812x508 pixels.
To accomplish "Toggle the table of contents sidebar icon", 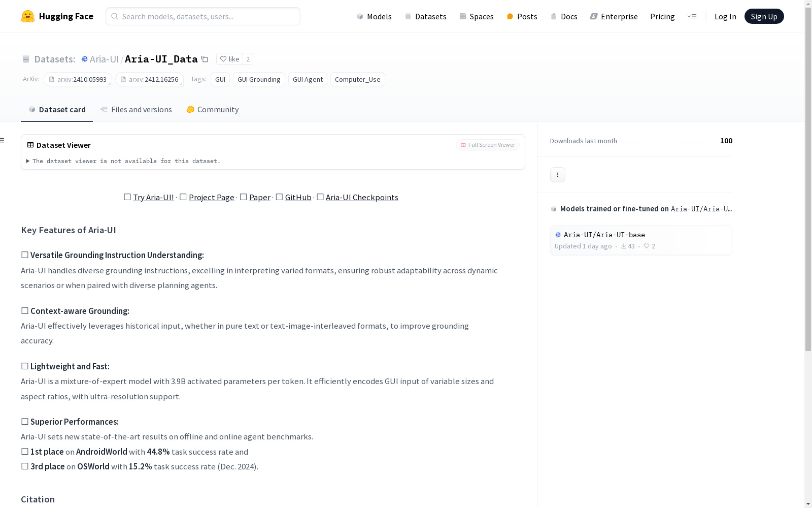I will [x=3, y=140].
